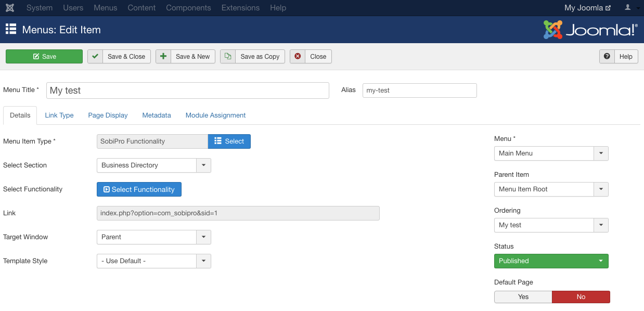The height and width of the screenshot is (311, 644).
Task: Open the My Joomla site link
Action: 588,8
